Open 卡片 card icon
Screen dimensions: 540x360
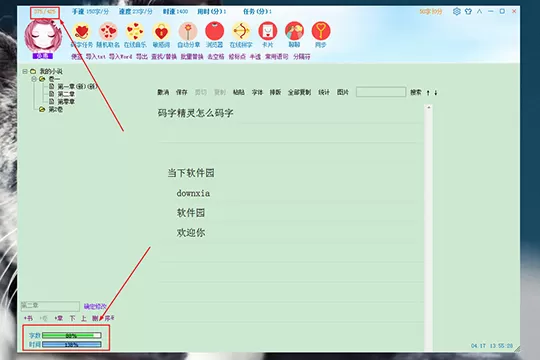[x=268, y=32]
